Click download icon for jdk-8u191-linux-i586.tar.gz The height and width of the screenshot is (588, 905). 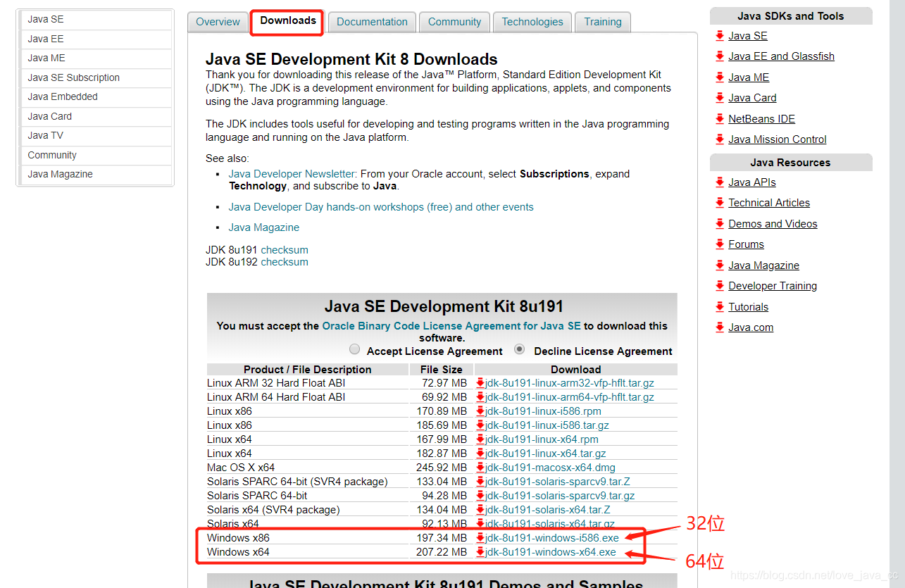coord(480,425)
